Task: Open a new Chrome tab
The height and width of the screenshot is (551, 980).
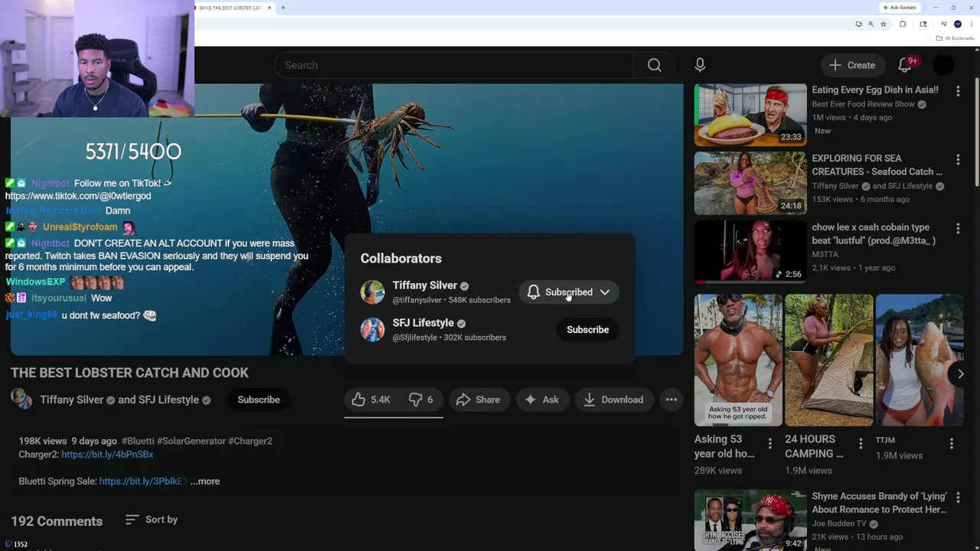Action: click(283, 8)
